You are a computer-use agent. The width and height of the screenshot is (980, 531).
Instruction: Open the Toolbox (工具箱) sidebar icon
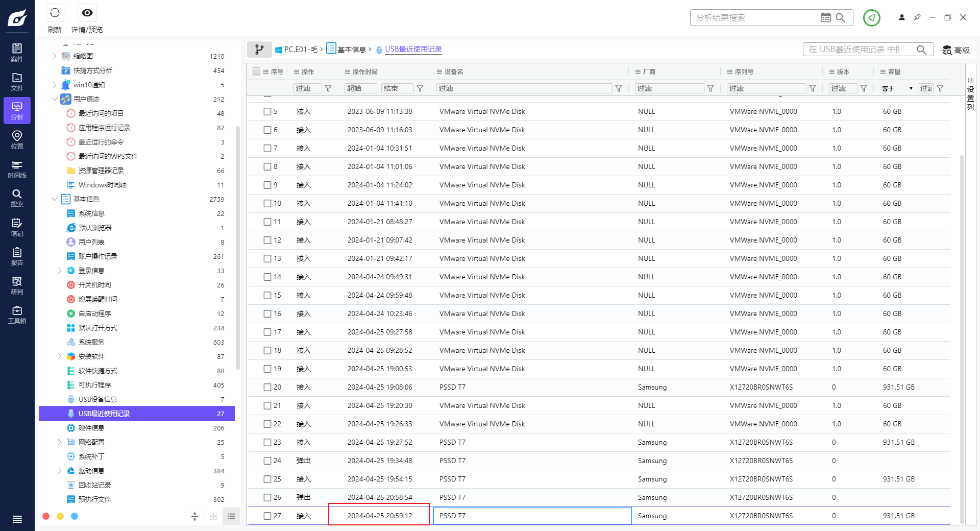pyautogui.click(x=17, y=315)
